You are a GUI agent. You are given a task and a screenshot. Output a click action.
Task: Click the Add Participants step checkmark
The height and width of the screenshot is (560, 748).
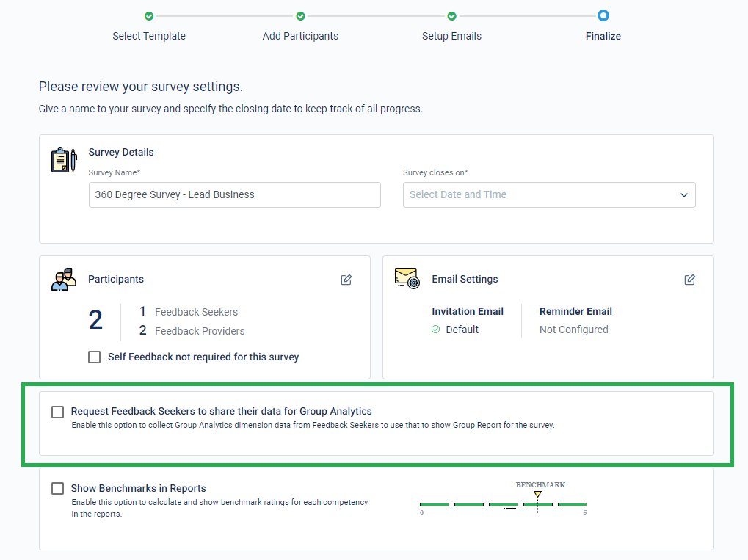300,16
